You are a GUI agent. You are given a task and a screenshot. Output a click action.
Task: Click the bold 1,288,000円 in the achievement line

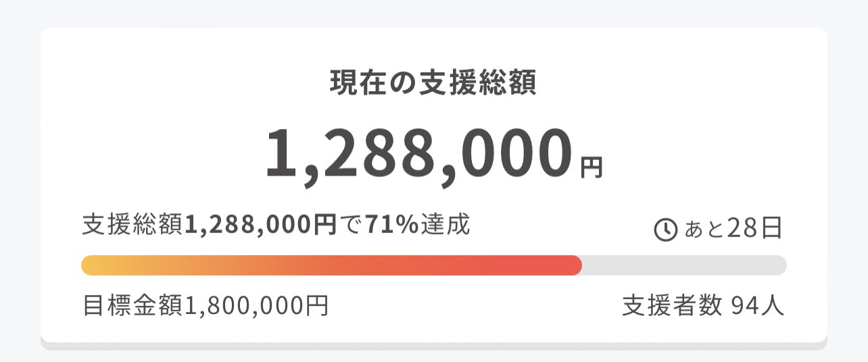(x=260, y=225)
